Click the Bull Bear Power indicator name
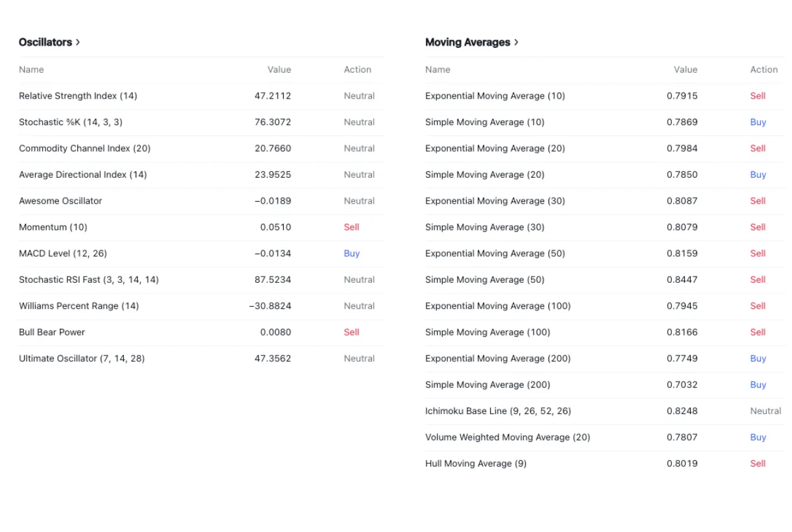Image resolution: width=792 pixels, height=532 pixels. coord(52,332)
